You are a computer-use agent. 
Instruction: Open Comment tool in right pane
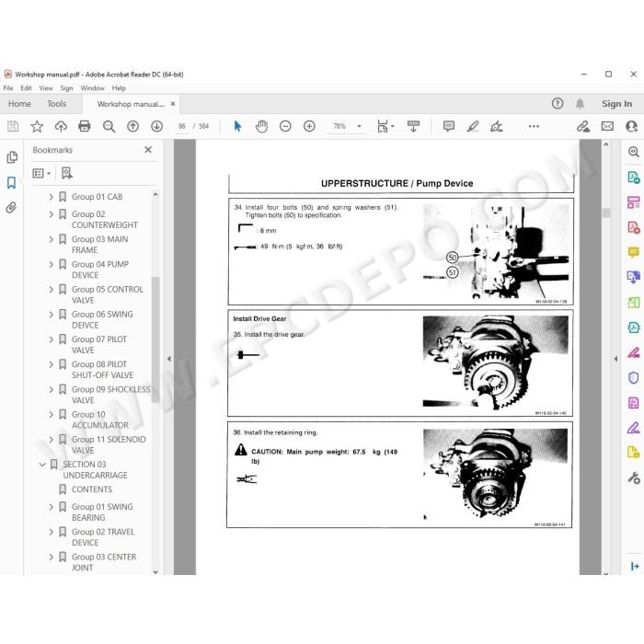633,252
